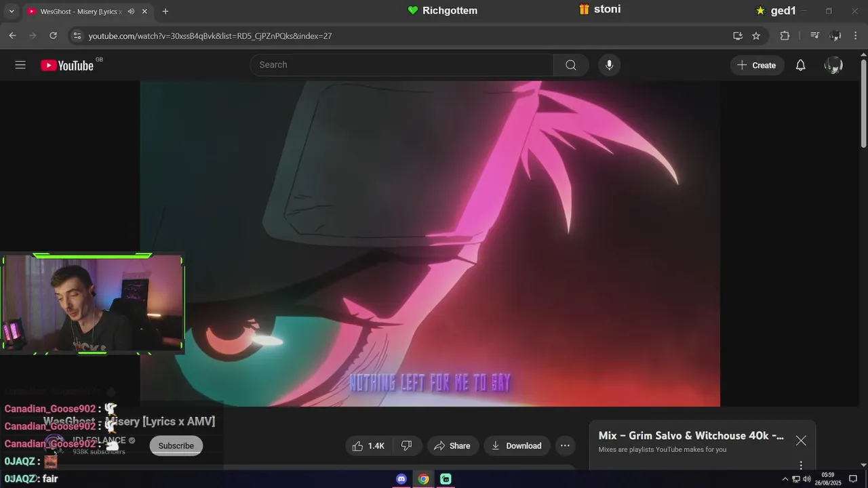This screenshot has height=488, width=868.
Task: Click the 1.4K like count
Action: coord(376,446)
